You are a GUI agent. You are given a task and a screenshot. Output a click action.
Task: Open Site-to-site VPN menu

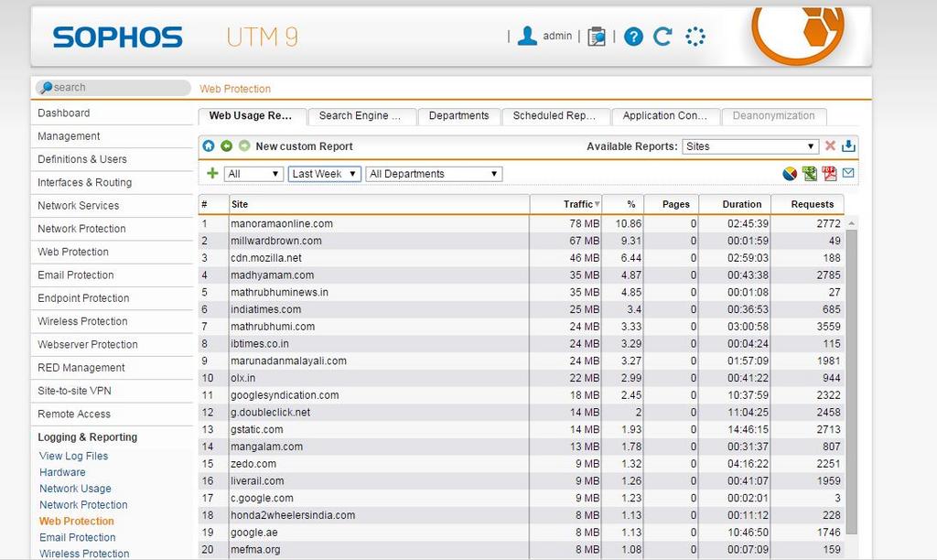[112, 391]
